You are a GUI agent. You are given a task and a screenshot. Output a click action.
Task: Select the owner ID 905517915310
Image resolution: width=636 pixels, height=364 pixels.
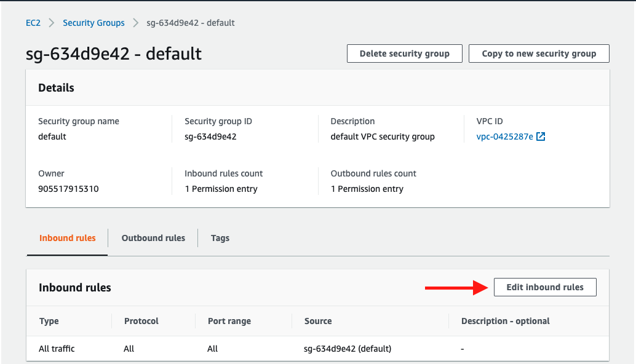(x=68, y=189)
